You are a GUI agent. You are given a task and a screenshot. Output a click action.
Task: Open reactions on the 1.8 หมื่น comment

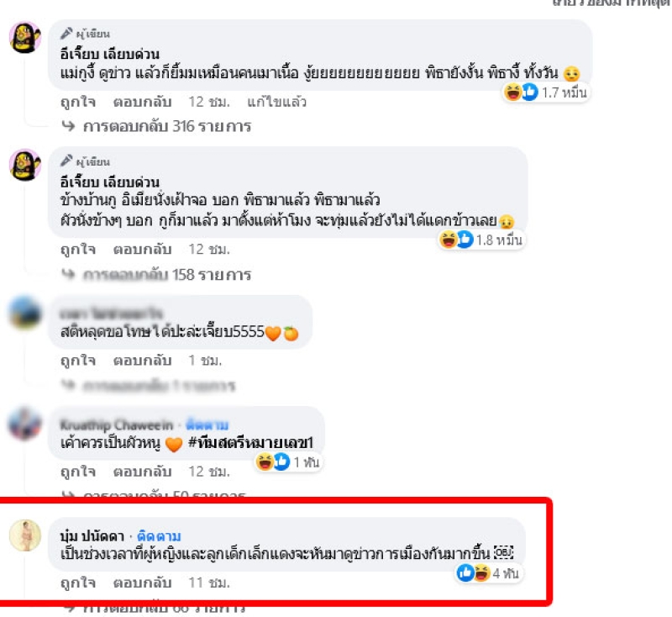click(x=481, y=240)
